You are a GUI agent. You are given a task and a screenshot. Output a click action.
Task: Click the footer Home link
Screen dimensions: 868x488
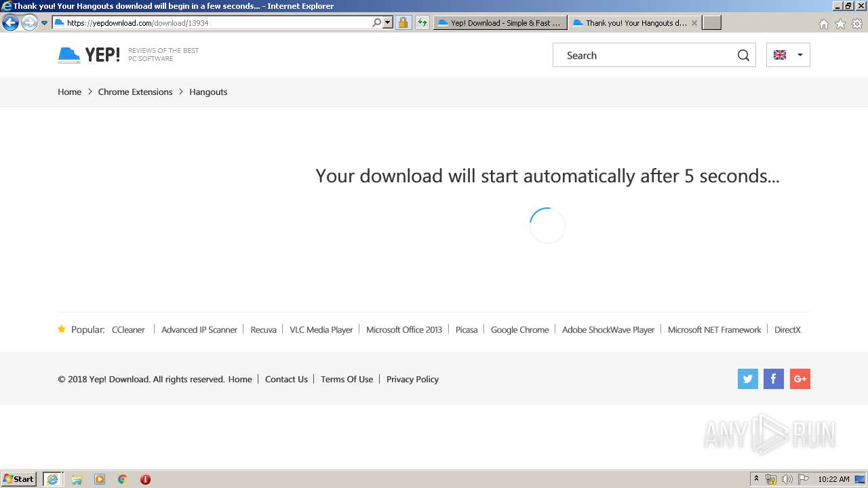point(240,380)
